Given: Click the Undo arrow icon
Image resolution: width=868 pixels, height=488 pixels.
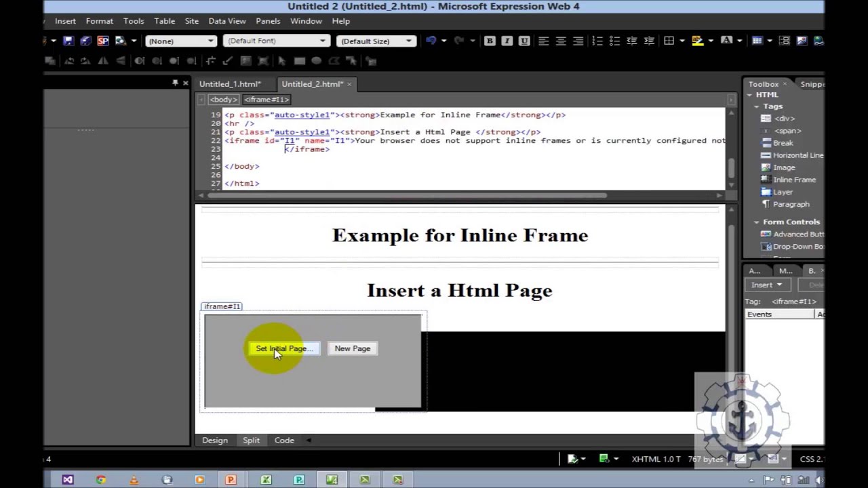Looking at the screenshot, I should click(x=431, y=41).
